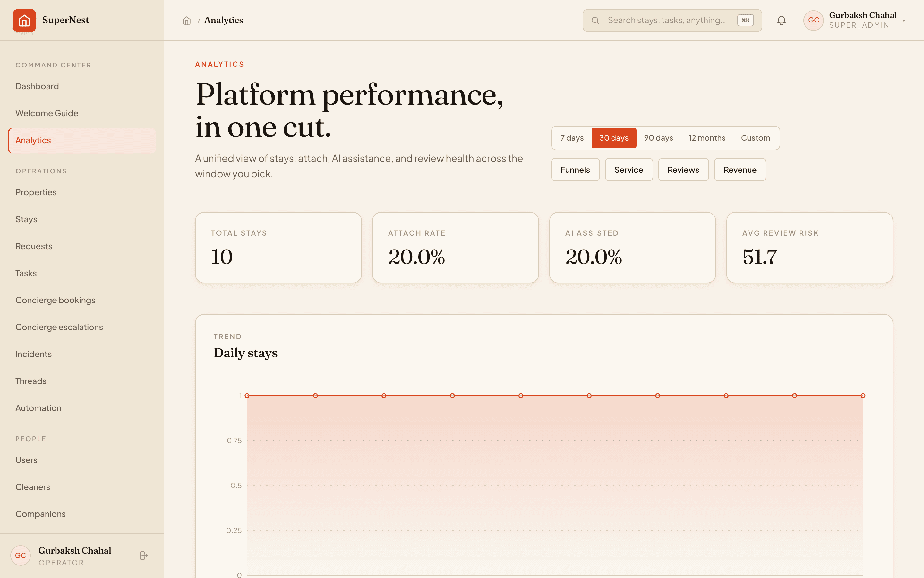
Task: Select the Custom date range
Action: point(755,138)
